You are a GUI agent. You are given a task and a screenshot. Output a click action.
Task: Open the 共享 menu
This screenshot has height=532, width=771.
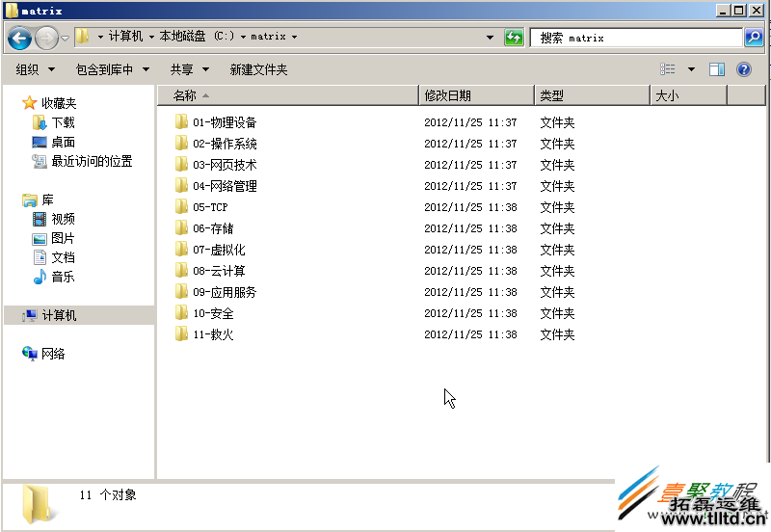[x=190, y=69]
